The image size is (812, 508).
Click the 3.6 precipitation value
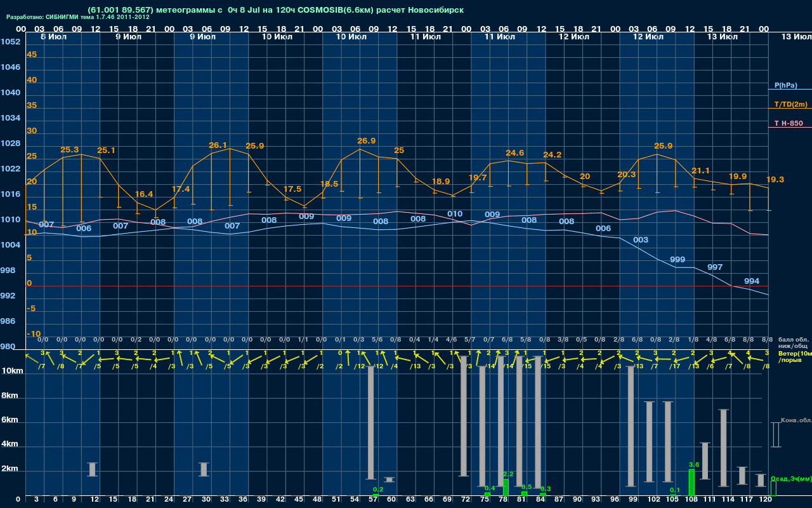[x=694, y=465]
